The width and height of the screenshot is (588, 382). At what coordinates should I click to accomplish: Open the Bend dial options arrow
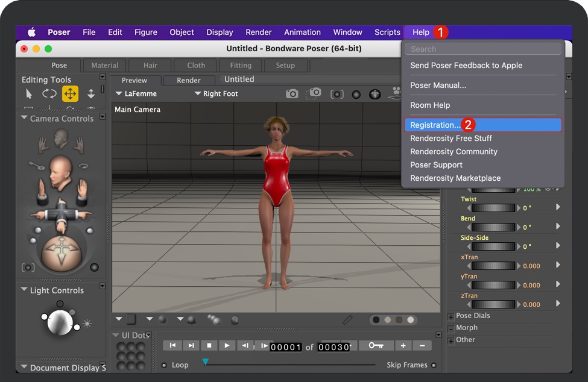pos(558,226)
